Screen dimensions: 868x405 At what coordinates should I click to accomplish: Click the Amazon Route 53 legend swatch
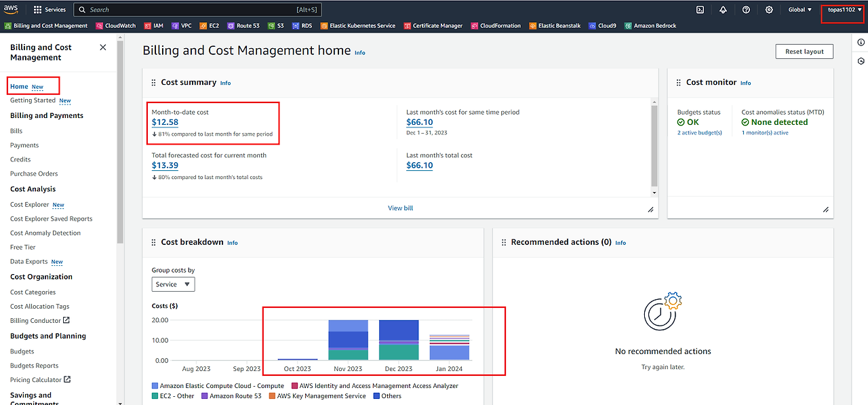[205, 396]
